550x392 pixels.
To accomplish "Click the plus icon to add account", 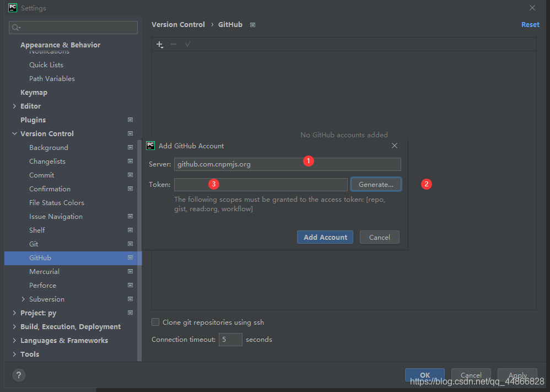I will click(160, 44).
